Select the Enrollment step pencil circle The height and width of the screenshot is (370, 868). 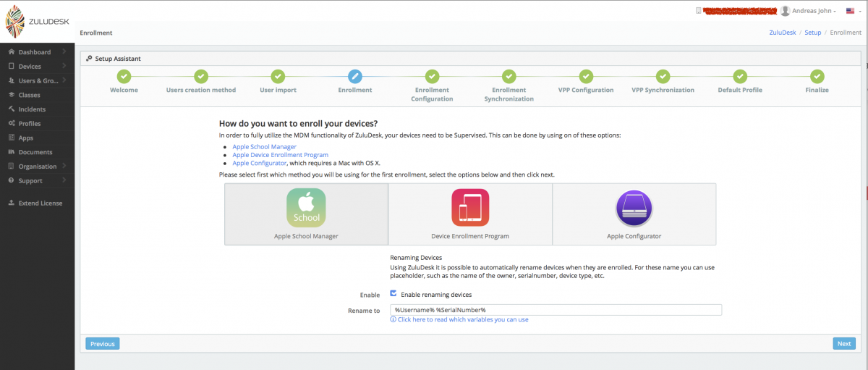[355, 76]
